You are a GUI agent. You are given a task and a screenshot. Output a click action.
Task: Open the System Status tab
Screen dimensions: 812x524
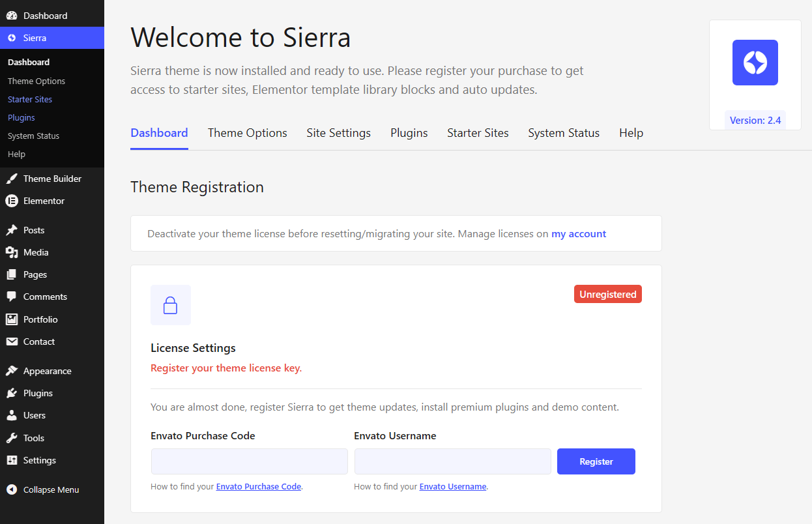click(x=564, y=133)
